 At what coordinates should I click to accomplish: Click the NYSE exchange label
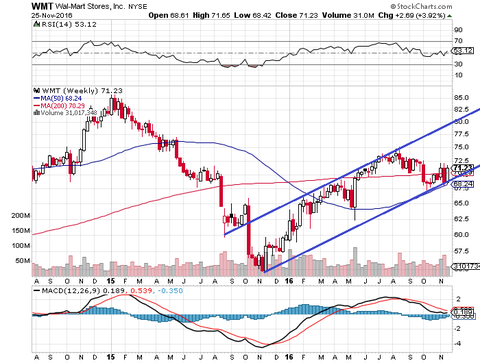[x=138, y=7]
